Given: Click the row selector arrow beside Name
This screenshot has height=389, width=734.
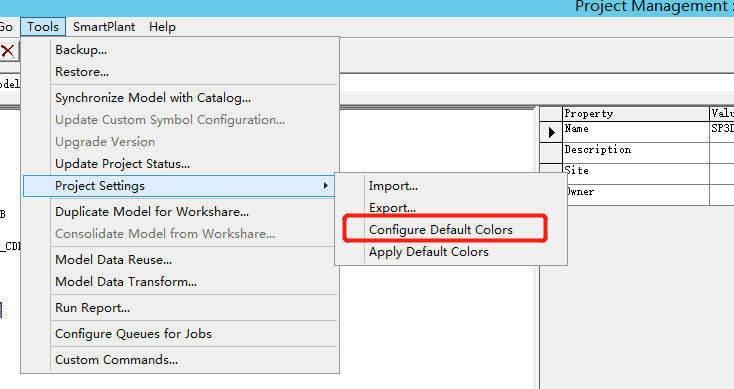Looking at the screenshot, I should click(551, 132).
